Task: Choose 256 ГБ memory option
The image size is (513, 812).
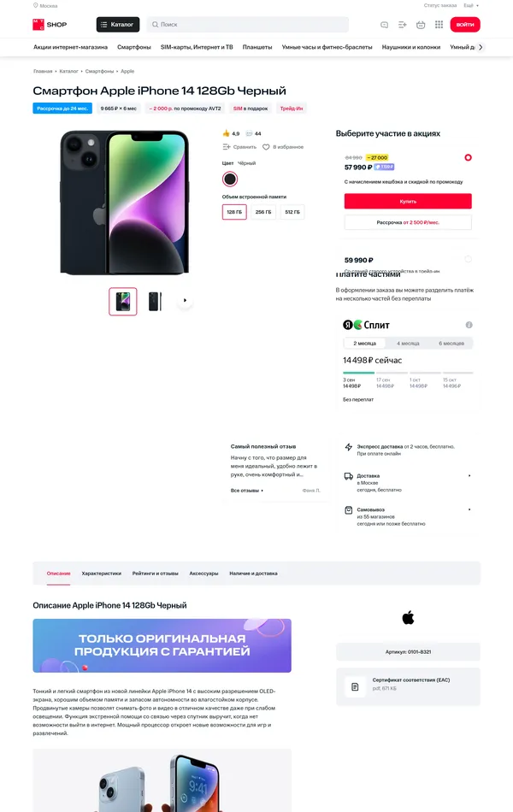Action: click(263, 212)
